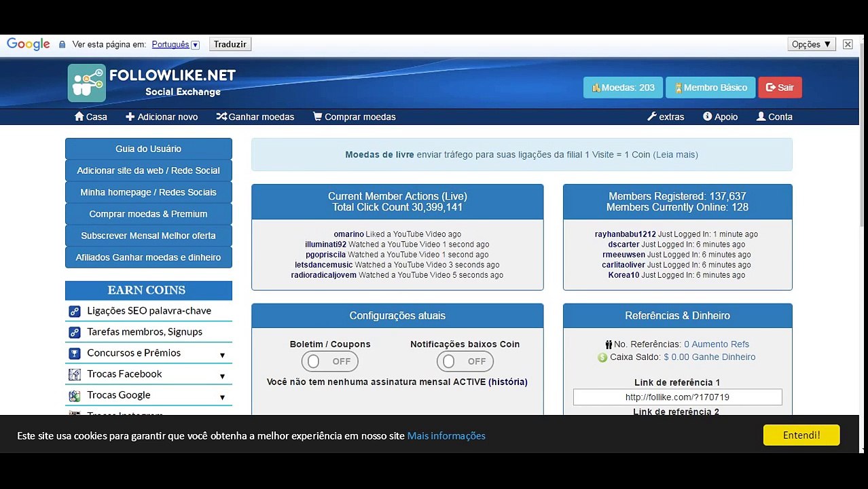Click the icon beside Trocas Facebook

75,374
